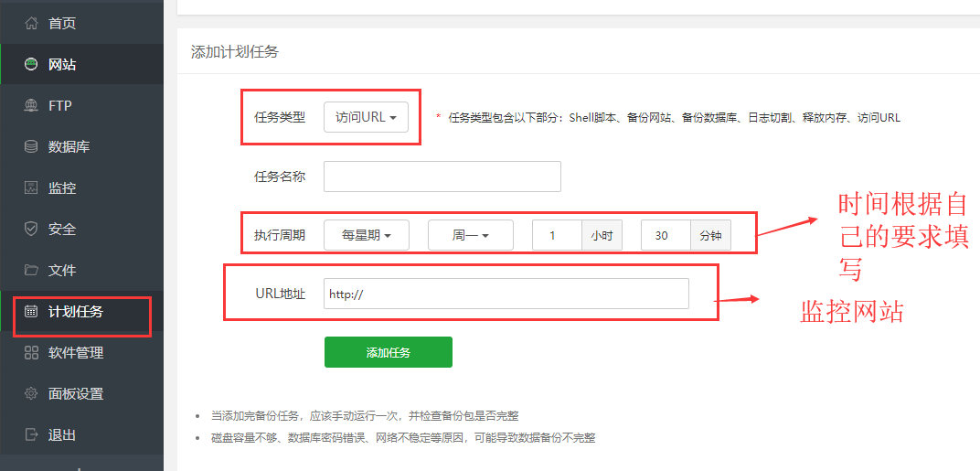The image size is (980, 471).
Task: Click the green 添加任务 button
Action: [389, 352]
